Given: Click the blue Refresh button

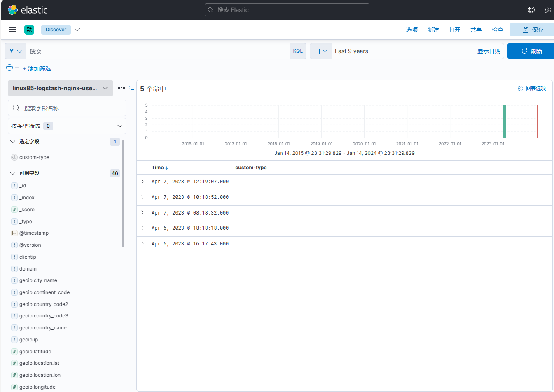Looking at the screenshot, I should (531, 51).
